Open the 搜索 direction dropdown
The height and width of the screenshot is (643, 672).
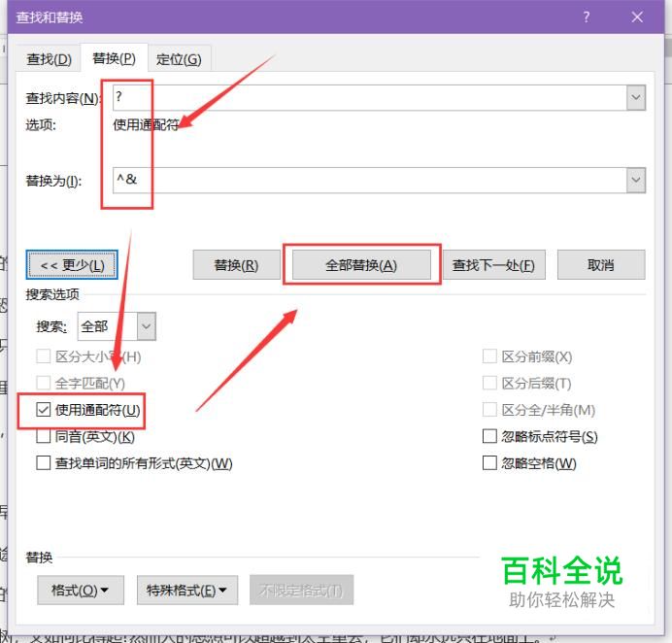(147, 326)
